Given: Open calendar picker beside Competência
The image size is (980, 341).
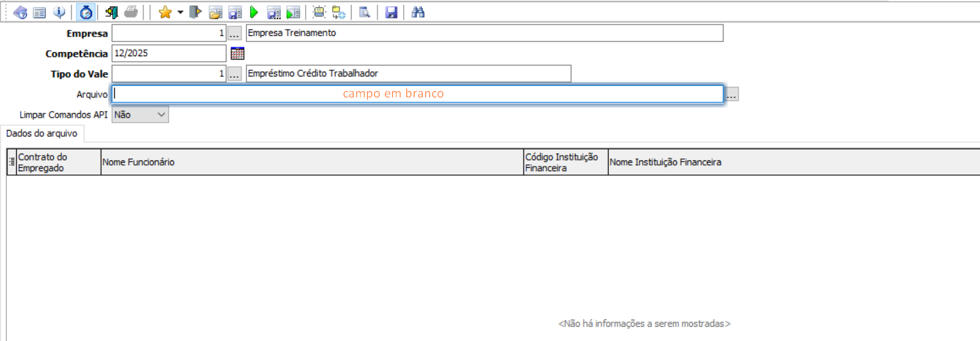Looking at the screenshot, I should pyautogui.click(x=237, y=53).
